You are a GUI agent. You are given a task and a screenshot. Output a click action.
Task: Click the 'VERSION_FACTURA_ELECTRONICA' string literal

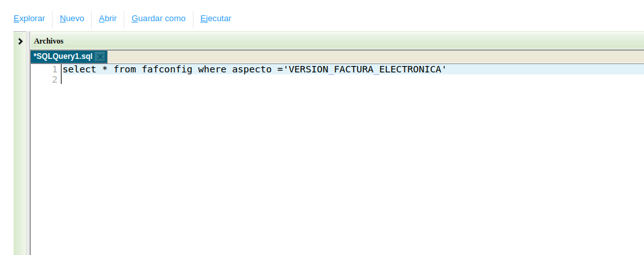[365, 69]
